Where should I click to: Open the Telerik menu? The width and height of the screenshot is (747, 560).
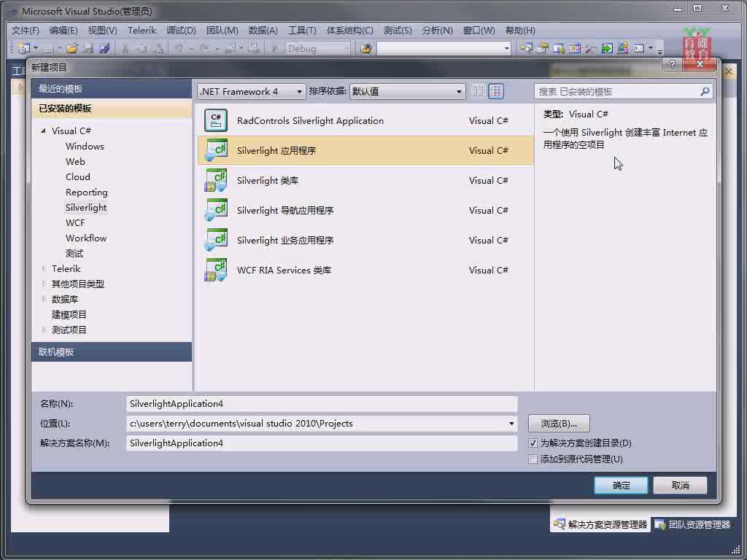tap(142, 31)
